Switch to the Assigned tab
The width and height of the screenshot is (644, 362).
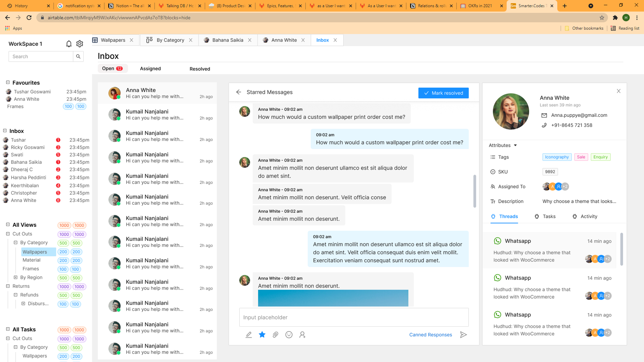tap(150, 69)
